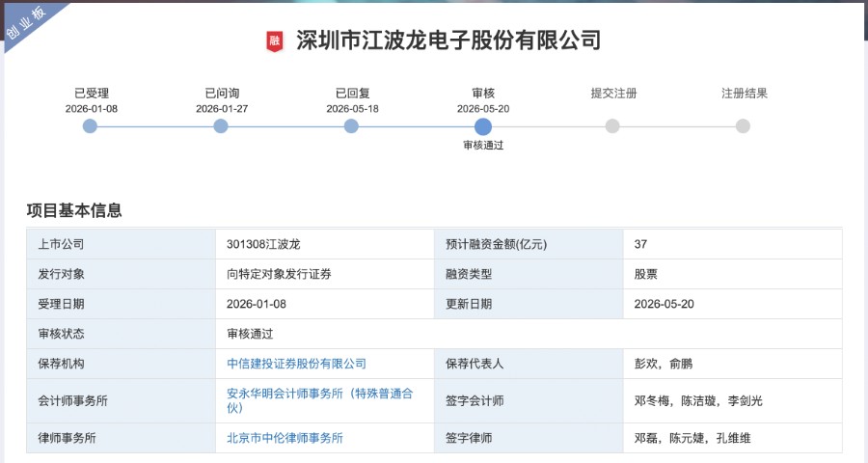Click the 审核 date 2026-05-20 on timeline
Viewport: 868px width, 463px height.
(483, 109)
